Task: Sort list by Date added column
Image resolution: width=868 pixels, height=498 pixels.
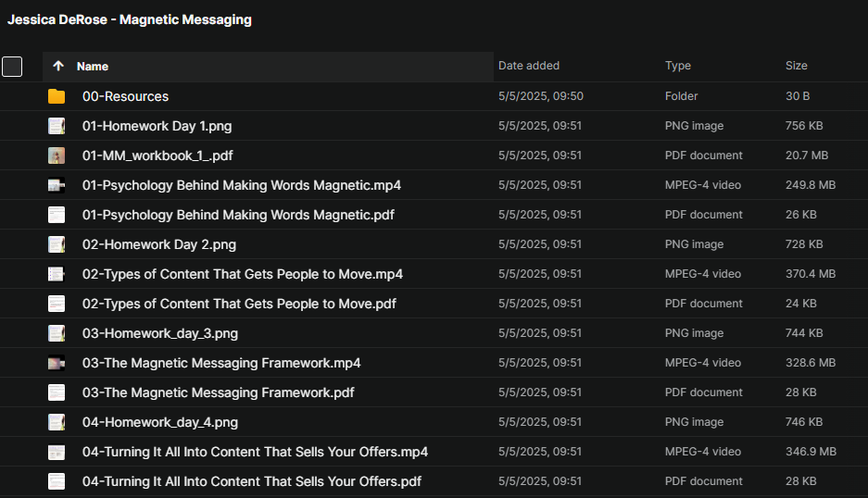Action: [x=529, y=66]
